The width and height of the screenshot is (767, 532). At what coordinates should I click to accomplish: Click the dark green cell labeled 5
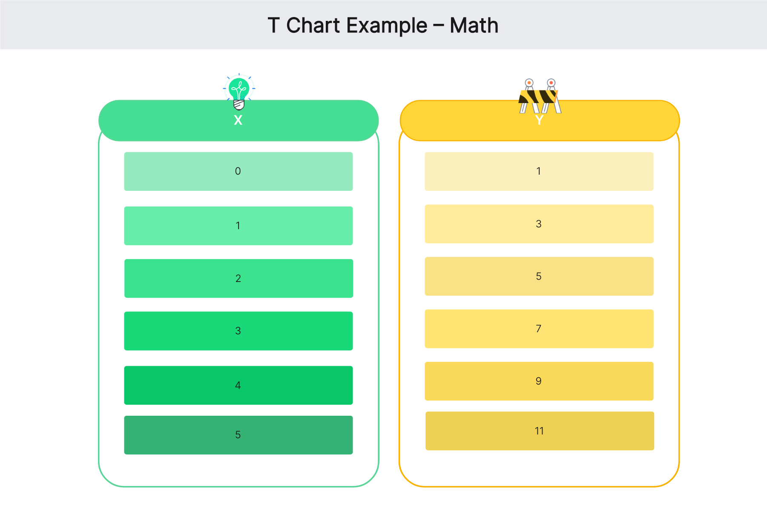click(238, 435)
